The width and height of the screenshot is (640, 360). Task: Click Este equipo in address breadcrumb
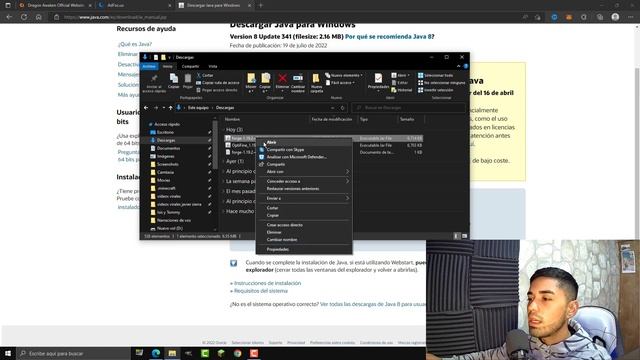pos(198,108)
